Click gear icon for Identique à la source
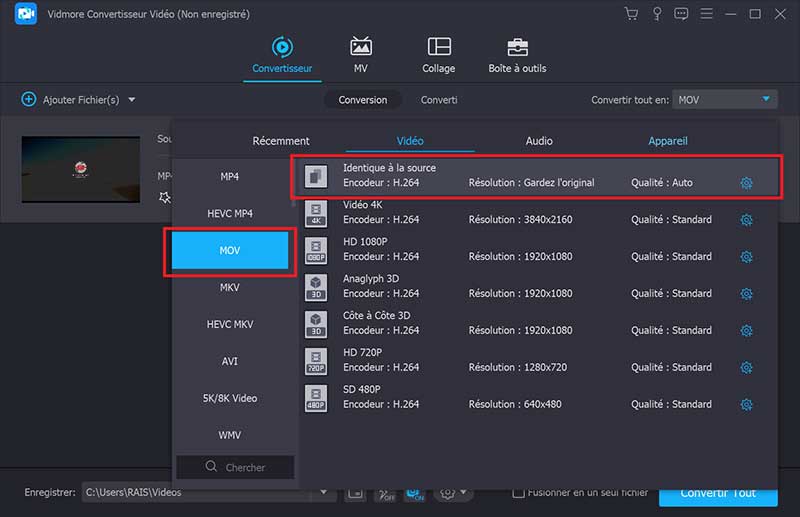800x517 pixels. click(746, 183)
